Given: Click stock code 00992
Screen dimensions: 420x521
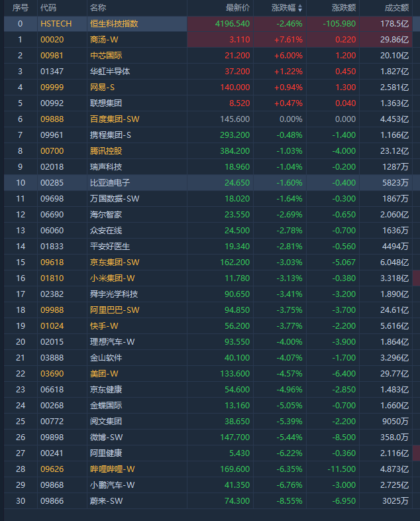Looking at the screenshot, I should tap(52, 103).
